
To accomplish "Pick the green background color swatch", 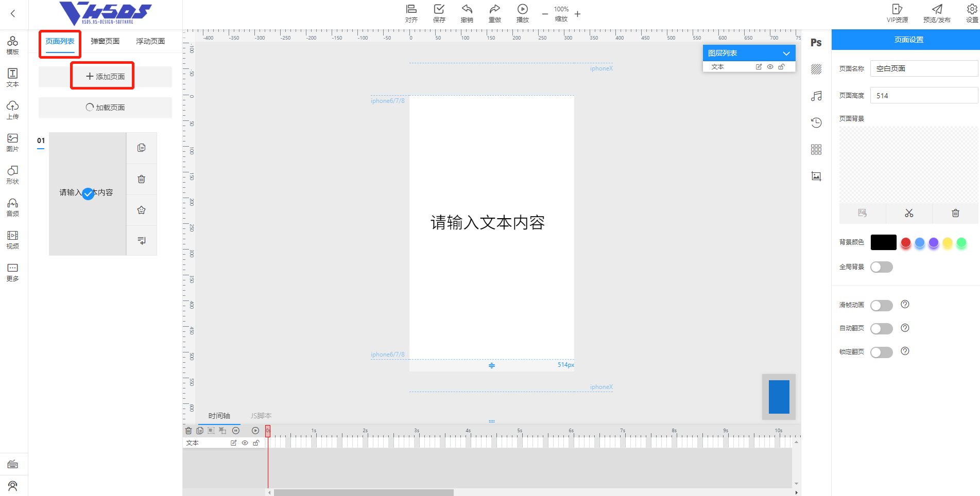I will (961, 243).
